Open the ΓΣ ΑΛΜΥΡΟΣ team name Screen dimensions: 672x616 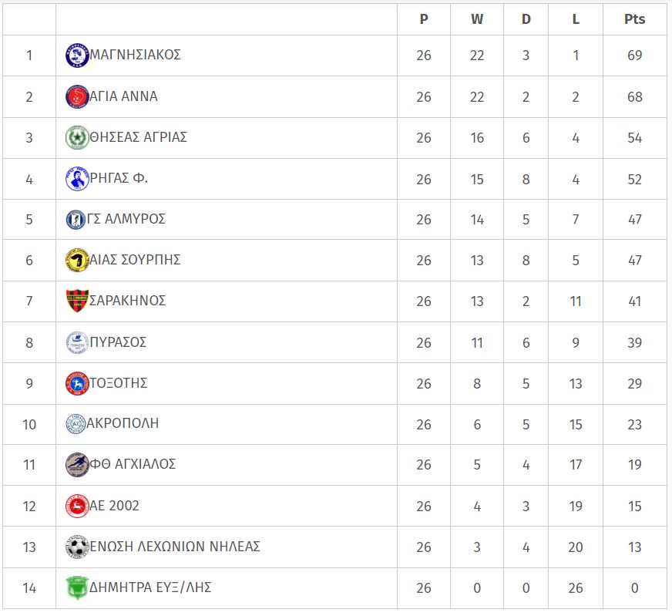(x=126, y=219)
